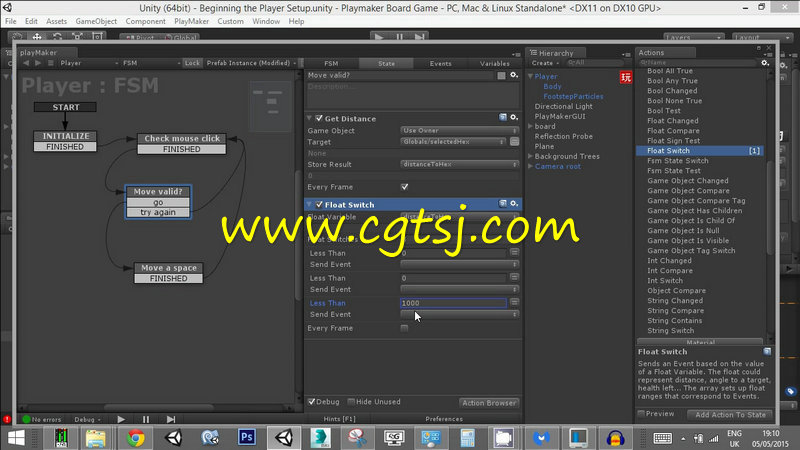Click the PlayMaker step button in bottom bar

click(x=171, y=419)
